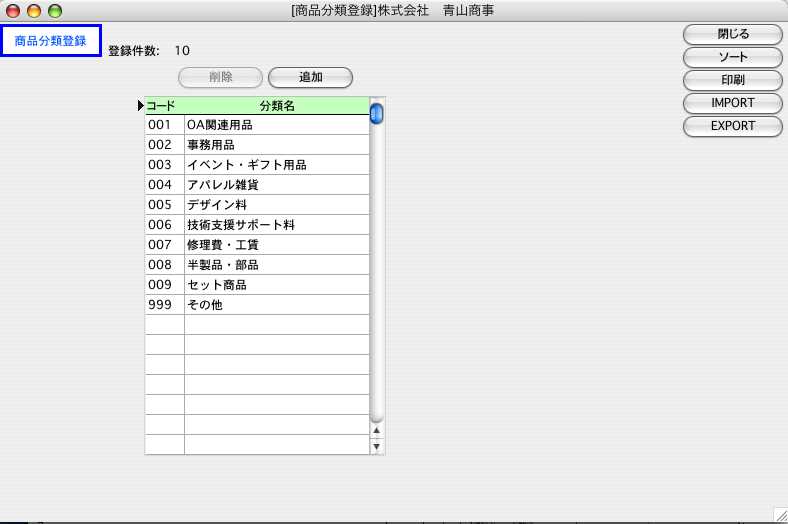
Task: Click the blue scrollbar thumb
Action: coord(377,114)
